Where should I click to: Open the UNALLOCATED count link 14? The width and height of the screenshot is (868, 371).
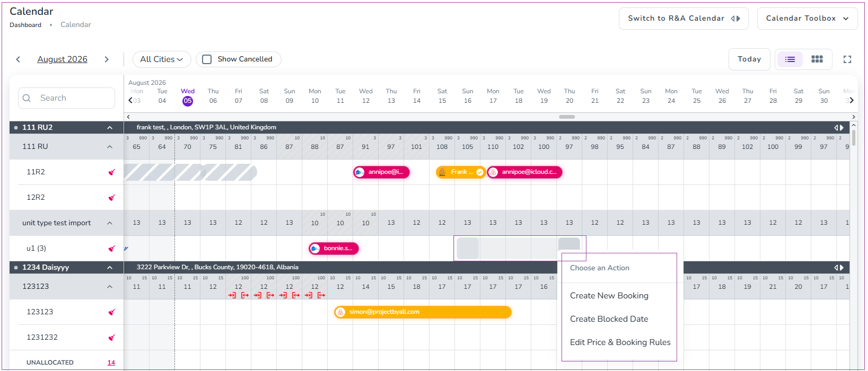point(111,363)
